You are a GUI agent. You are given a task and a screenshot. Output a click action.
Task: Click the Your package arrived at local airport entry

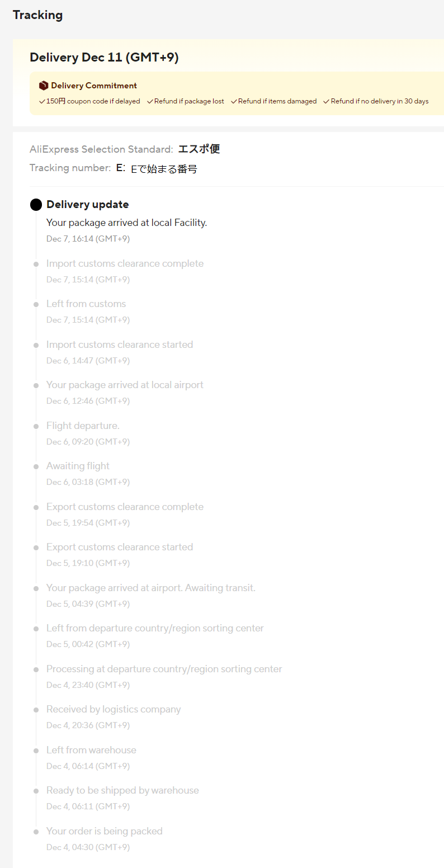click(125, 385)
